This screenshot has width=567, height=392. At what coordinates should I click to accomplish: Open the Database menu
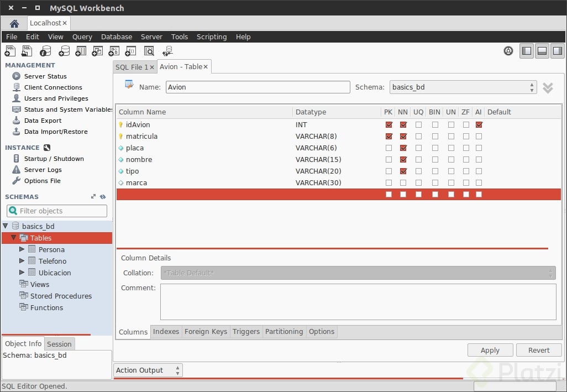coord(117,37)
